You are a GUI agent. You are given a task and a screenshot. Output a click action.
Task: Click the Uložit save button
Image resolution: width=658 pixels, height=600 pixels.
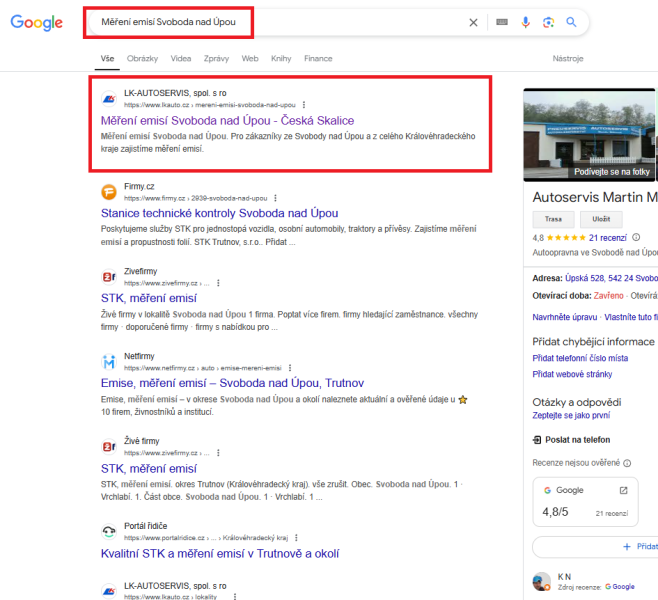[x=601, y=219]
